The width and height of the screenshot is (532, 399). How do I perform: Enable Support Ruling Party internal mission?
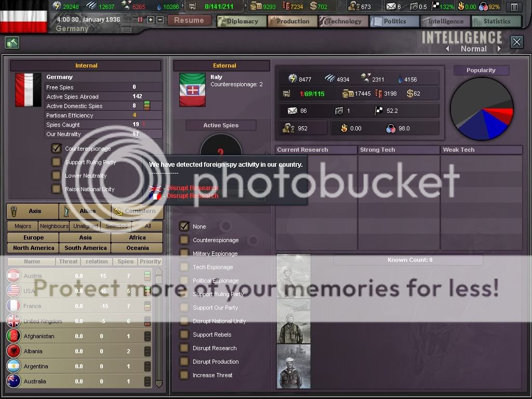[x=57, y=162]
